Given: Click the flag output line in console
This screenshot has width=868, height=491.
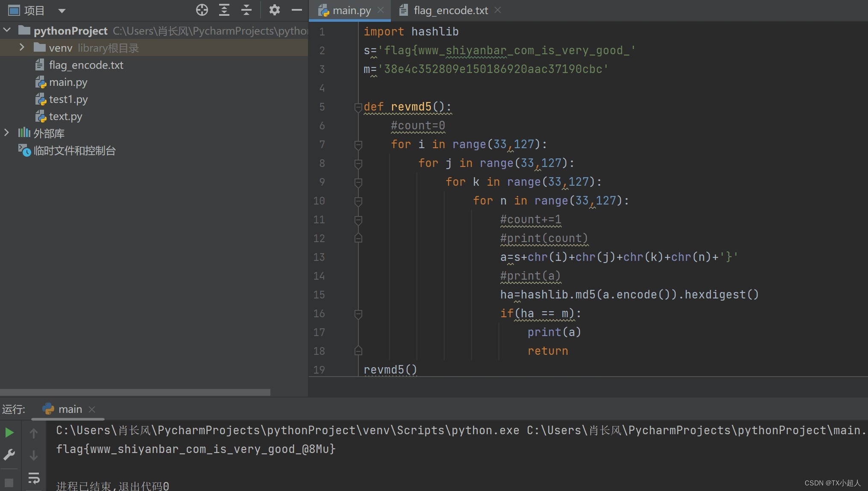Looking at the screenshot, I should 196,449.
